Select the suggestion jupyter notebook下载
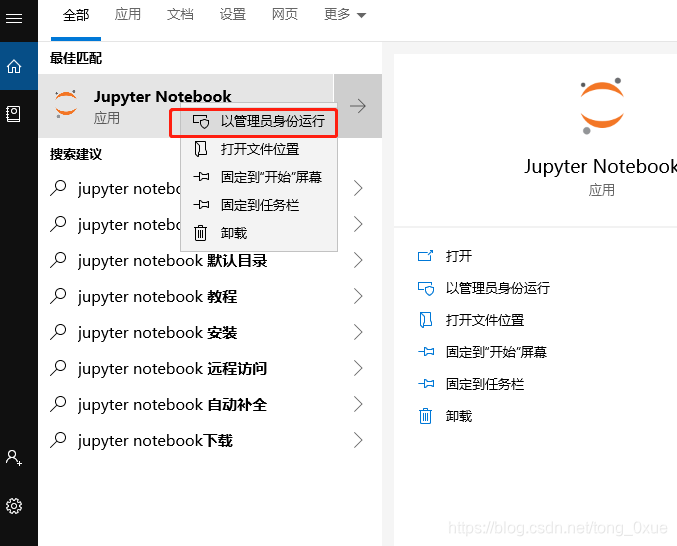 155,441
